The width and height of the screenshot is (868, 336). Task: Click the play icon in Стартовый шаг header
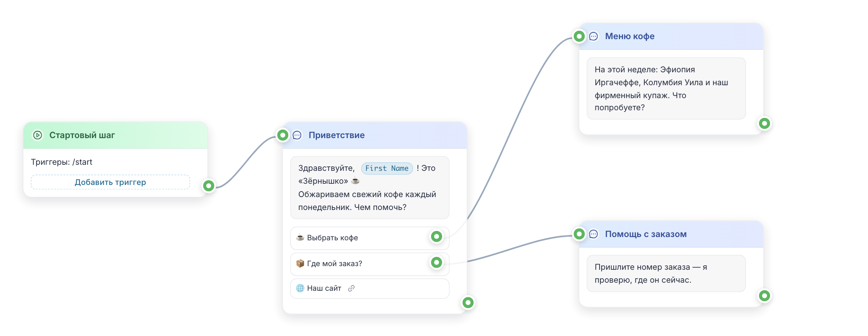(38, 135)
